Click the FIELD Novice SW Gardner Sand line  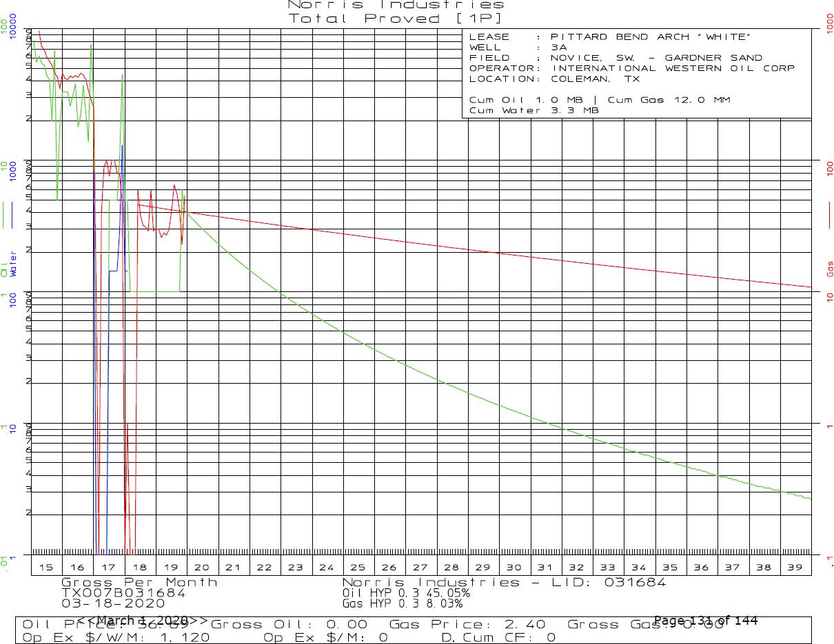click(x=616, y=58)
